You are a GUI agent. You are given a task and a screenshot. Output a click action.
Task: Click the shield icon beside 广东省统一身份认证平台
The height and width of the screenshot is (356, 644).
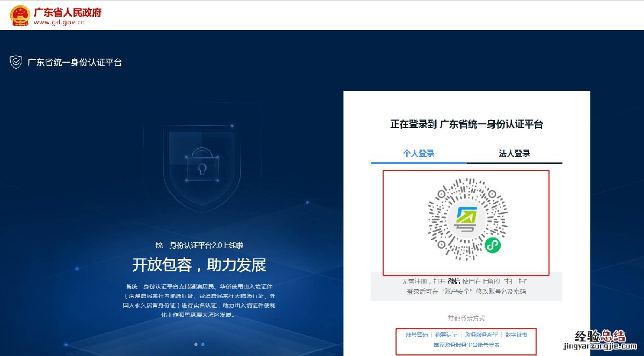click(16, 62)
